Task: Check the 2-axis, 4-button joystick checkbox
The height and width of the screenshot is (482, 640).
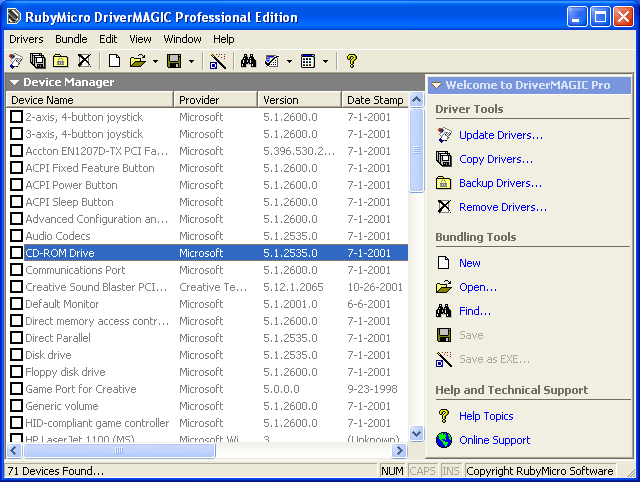Action: pyautogui.click(x=16, y=117)
